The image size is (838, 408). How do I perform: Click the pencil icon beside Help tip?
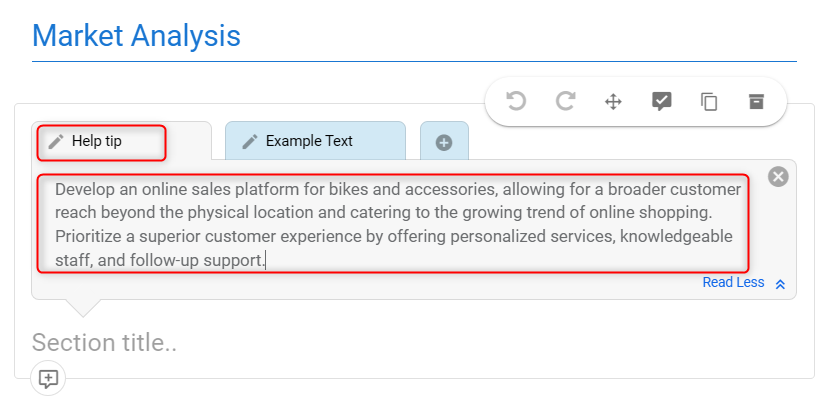56,142
